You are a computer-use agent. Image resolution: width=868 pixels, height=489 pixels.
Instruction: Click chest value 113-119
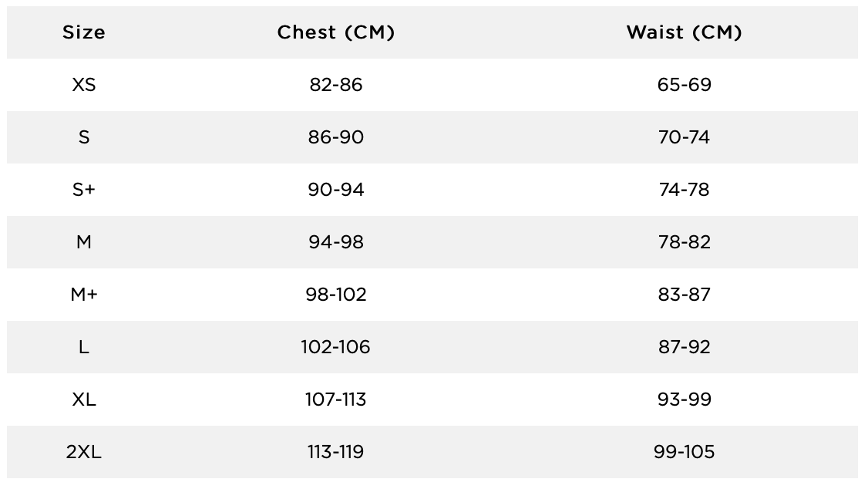[336, 452]
